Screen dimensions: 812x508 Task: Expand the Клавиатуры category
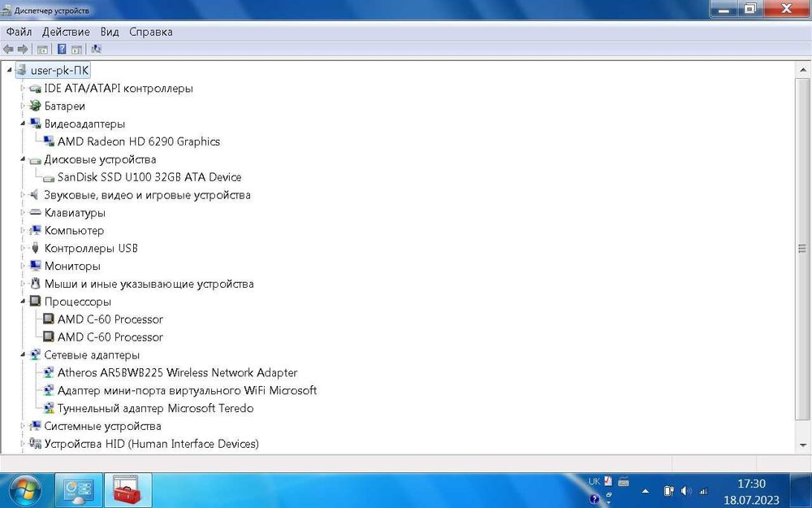pos(22,212)
